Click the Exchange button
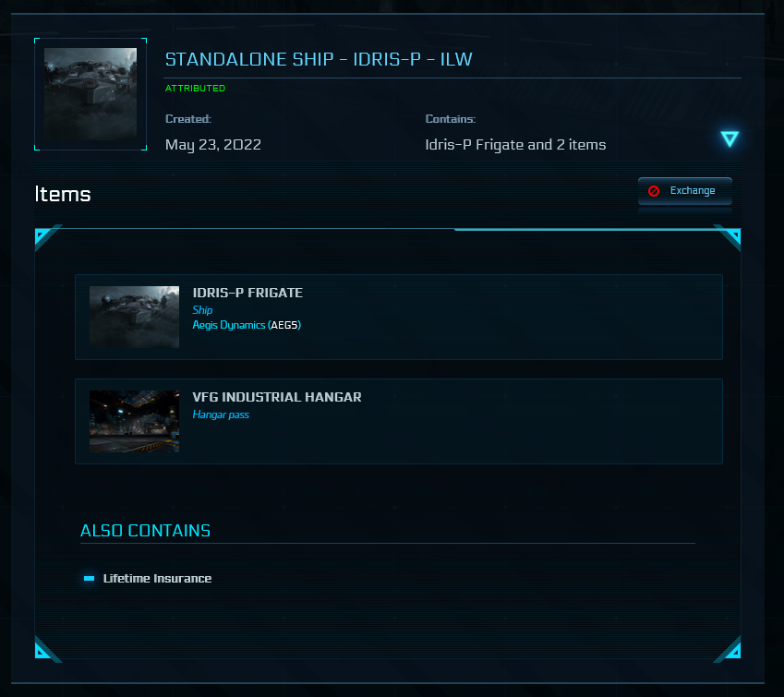The height and width of the screenshot is (697, 784). [685, 191]
